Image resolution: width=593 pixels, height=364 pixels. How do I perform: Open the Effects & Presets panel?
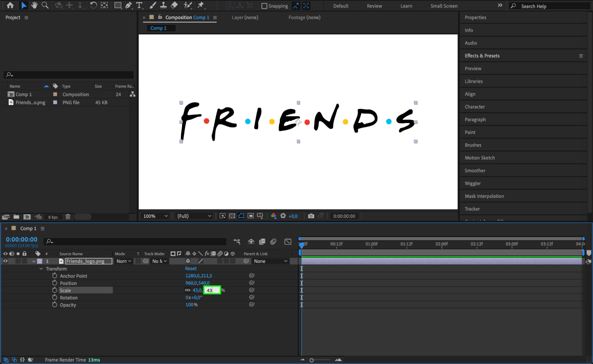[x=482, y=56]
